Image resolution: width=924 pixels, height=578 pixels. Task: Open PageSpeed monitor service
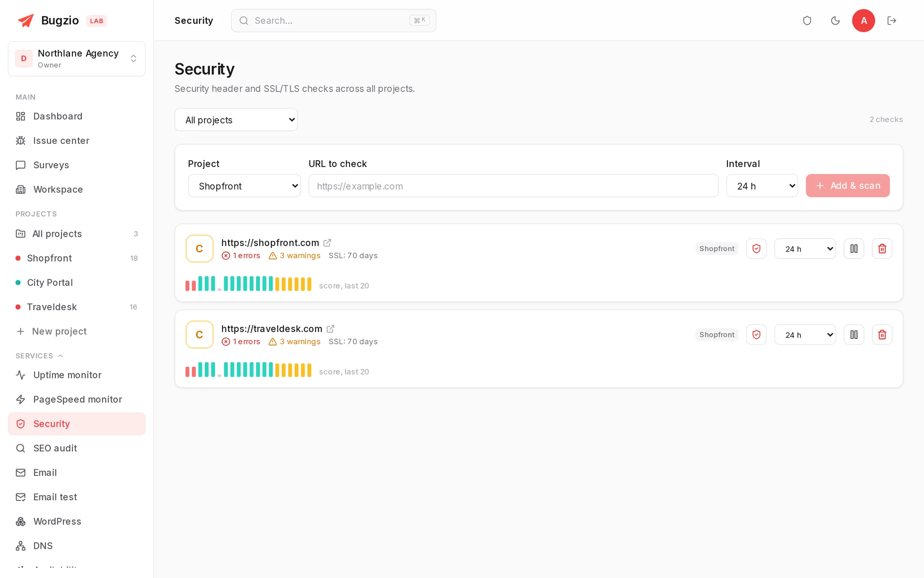(x=77, y=399)
